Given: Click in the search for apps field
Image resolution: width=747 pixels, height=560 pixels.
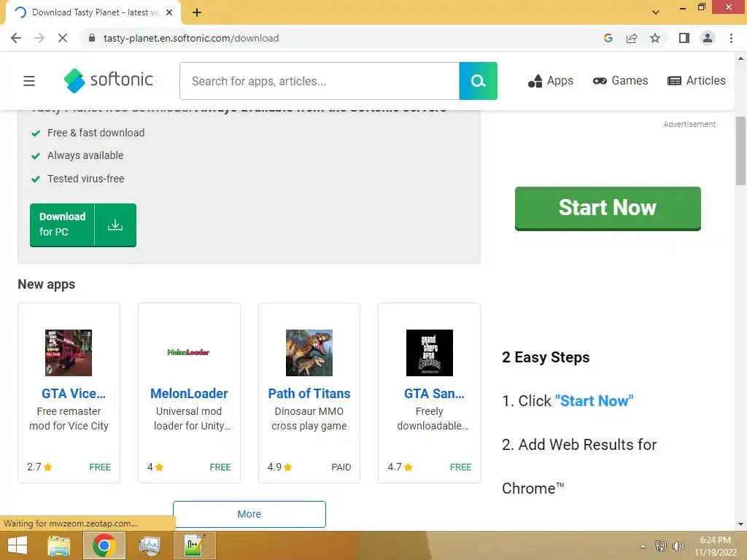Looking at the screenshot, I should [320, 81].
